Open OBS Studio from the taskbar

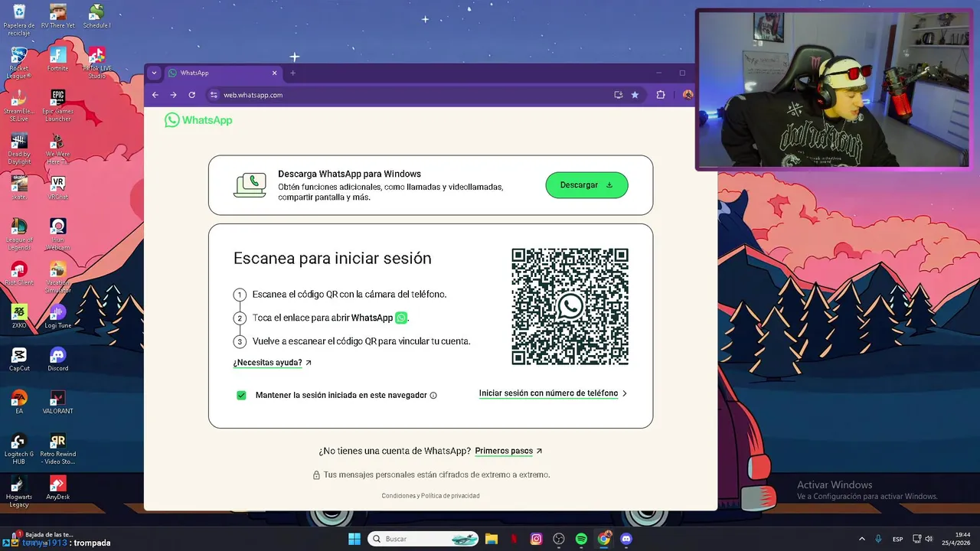point(559,539)
